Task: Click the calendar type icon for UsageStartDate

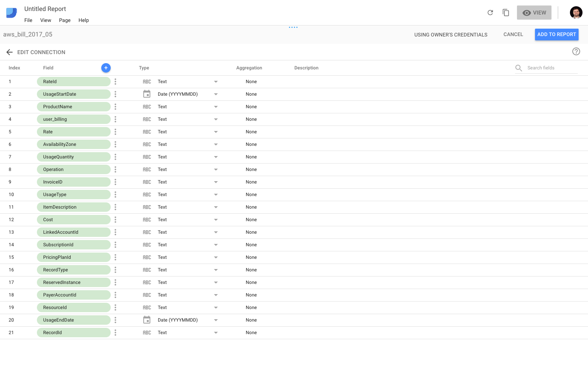Action: click(147, 94)
